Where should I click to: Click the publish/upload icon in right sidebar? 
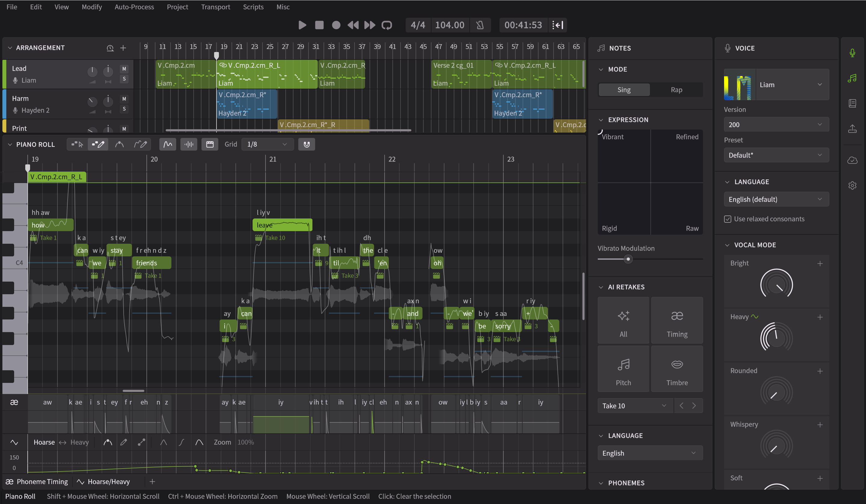(x=852, y=129)
